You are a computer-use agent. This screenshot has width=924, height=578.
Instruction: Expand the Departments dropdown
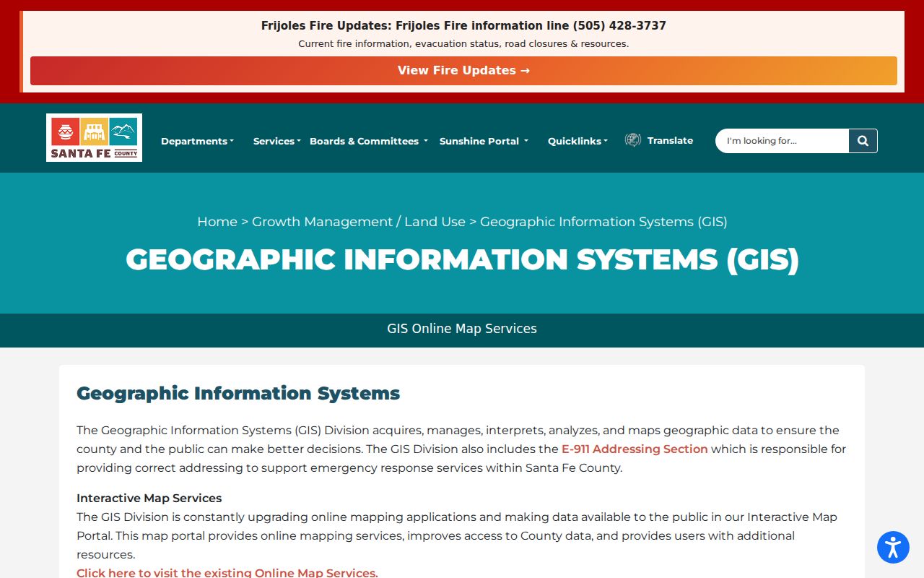pyautogui.click(x=197, y=141)
